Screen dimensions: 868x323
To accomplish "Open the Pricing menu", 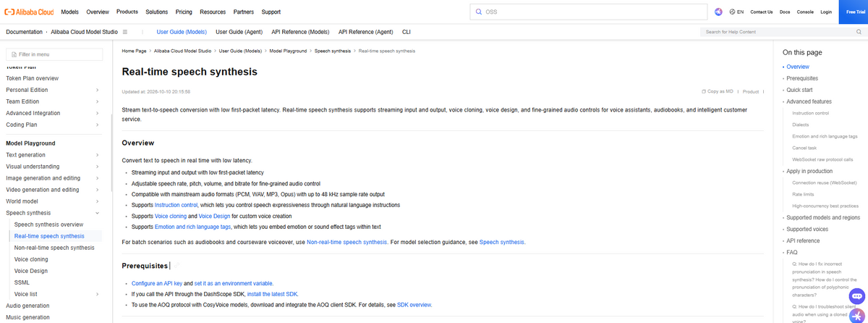I will click(x=184, y=12).
